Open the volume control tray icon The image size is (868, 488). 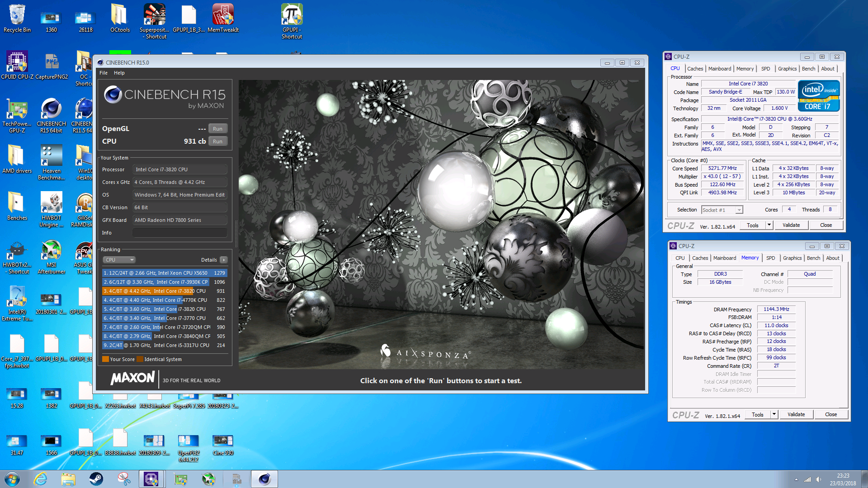pyautogui.click(x=819, y=479)
